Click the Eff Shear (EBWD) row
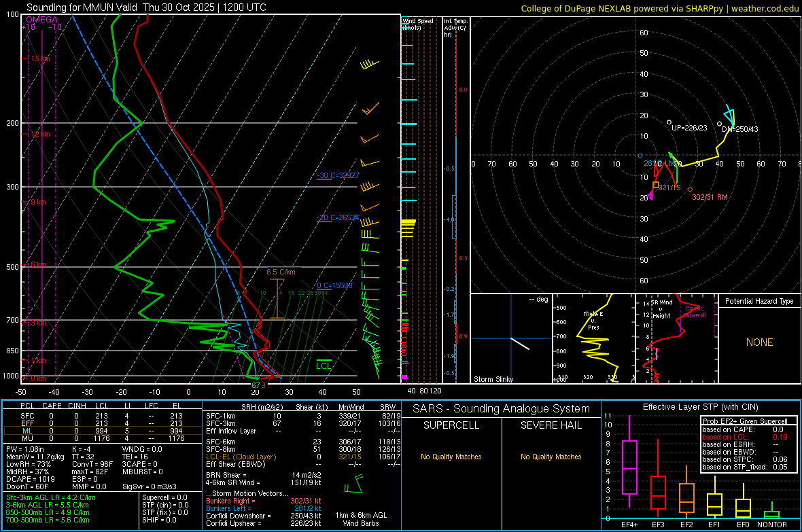 pos(303,464)
